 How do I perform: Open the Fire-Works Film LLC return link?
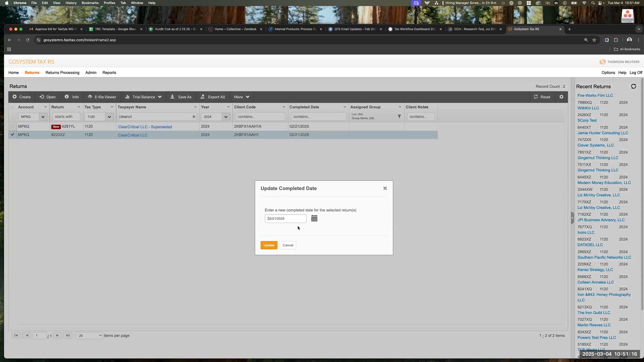coord(595,96)
